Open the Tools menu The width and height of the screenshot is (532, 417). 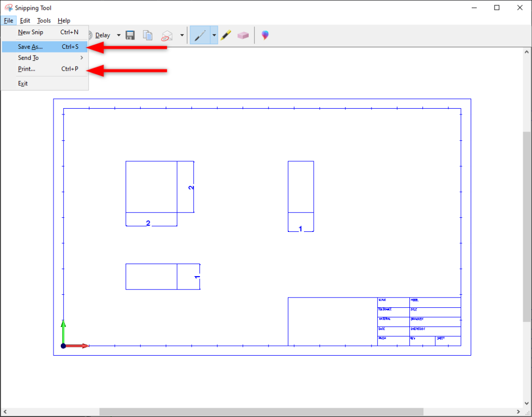pos(44,21)
